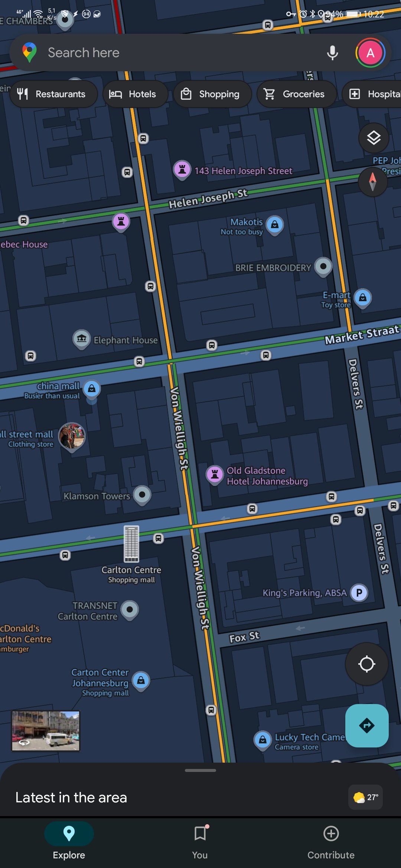Tap the voice search microphone icon
Screen dimensions: 401x868
[332, 53]
